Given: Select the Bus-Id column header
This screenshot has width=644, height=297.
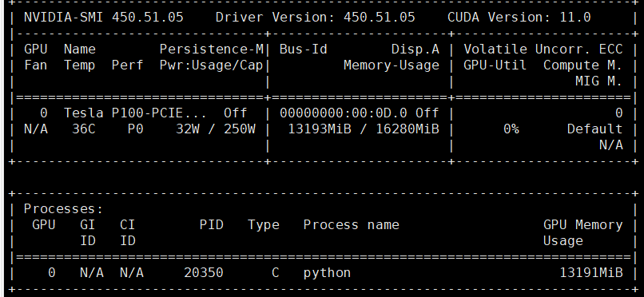Looking at the screenshot, I should 303,49.
